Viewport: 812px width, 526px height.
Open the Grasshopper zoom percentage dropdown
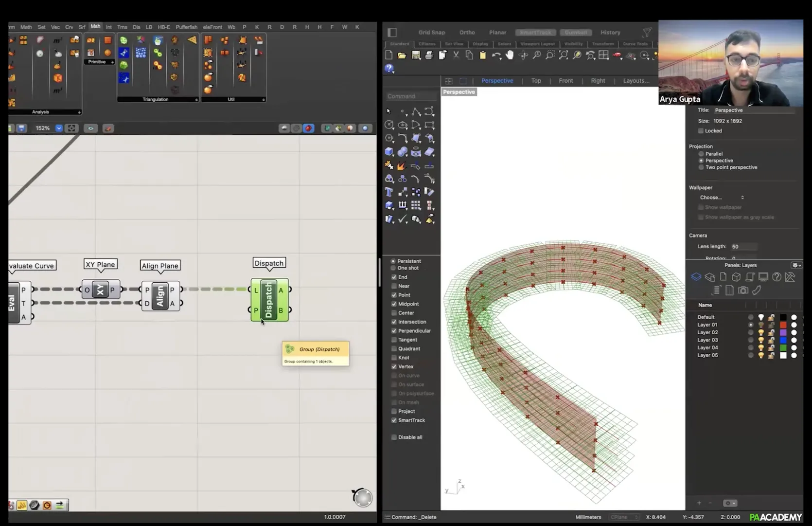(x=59, y=128)
